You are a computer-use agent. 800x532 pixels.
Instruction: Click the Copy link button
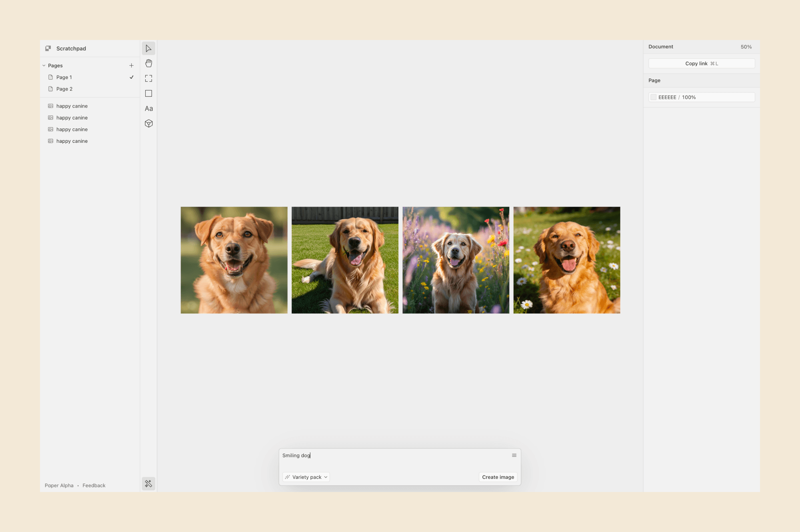(701, 64)
